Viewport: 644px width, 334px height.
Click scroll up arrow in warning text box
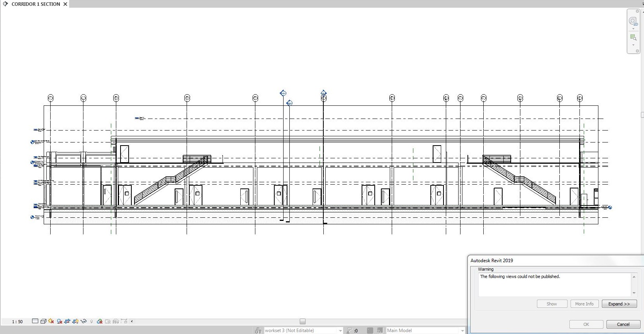pos(634,277)
